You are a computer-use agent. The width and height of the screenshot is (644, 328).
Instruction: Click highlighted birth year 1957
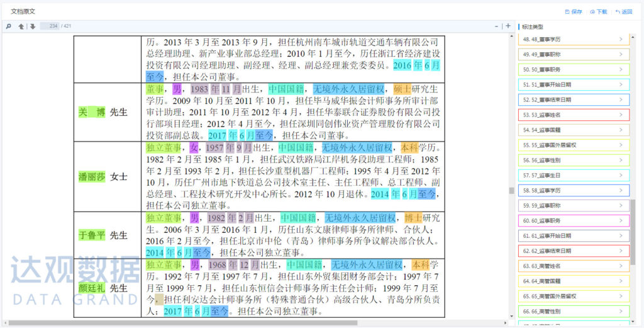(215, 147)
